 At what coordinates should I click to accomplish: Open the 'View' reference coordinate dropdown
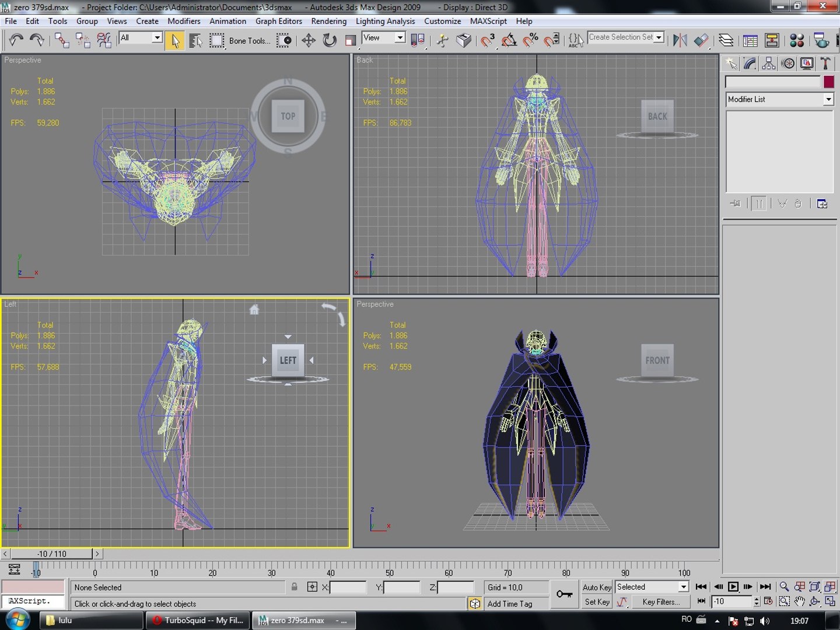400,37
